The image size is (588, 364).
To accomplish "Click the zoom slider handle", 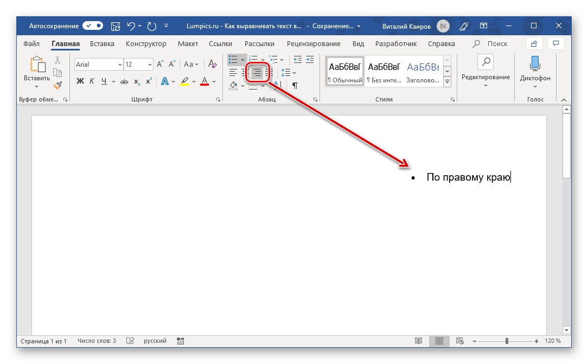I will 507,341.
